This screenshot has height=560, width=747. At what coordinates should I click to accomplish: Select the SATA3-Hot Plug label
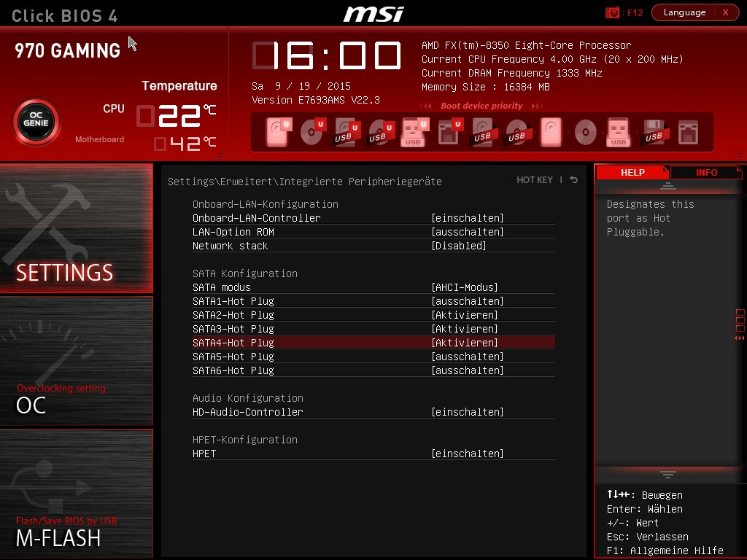[233, 329]
